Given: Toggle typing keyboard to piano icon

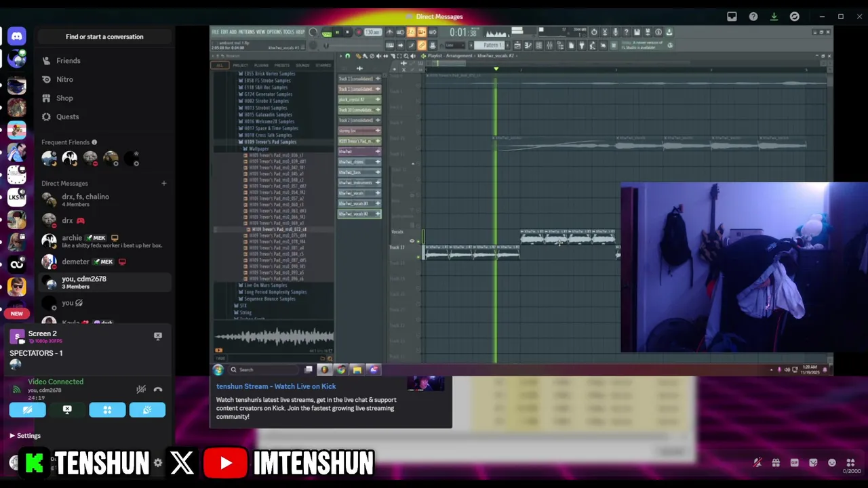Looking at the screenshot, I should [x=390, y=45].
